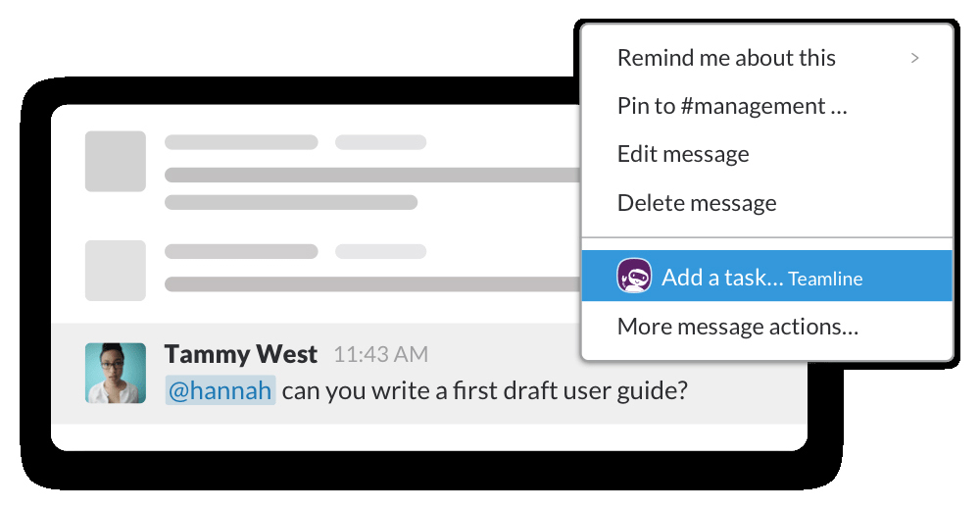980x510 pixels.
Task: Click the Teamline label beside Add a task
Action: point(825,280)
